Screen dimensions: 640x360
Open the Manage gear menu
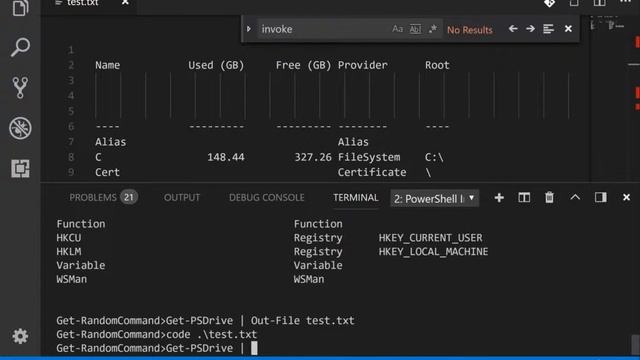20,336
